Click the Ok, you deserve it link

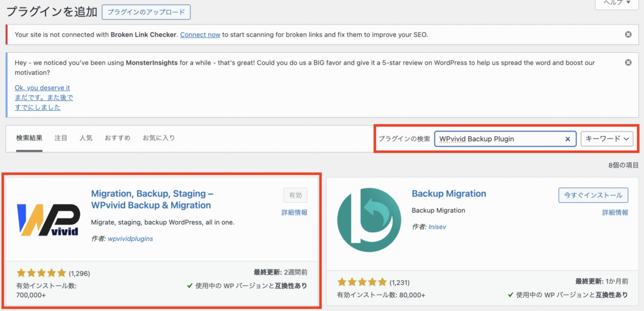(42, 88)
